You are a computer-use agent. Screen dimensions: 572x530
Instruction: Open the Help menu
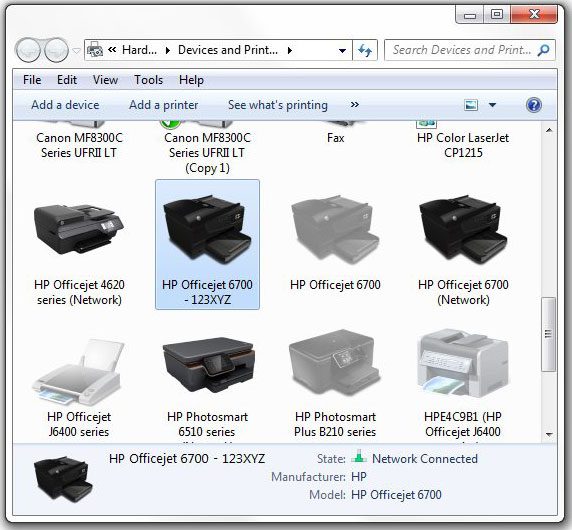(191, 80)
